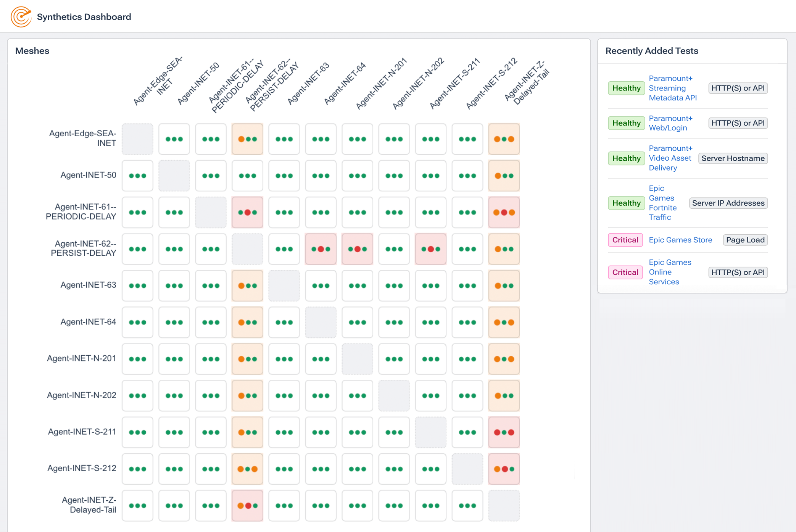Viewport: 796px width, 532px height.
Task: Open mesh cell Agent-INET-N-201 to Agent-INET-Z-Delayed-Tail
Action: [504, 359]
